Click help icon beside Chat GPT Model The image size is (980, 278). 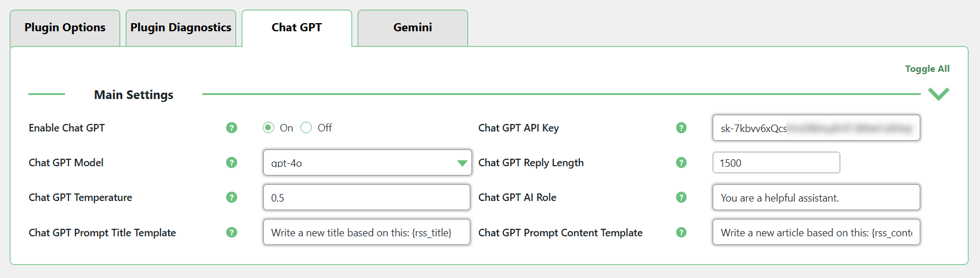tap(231, 163)
